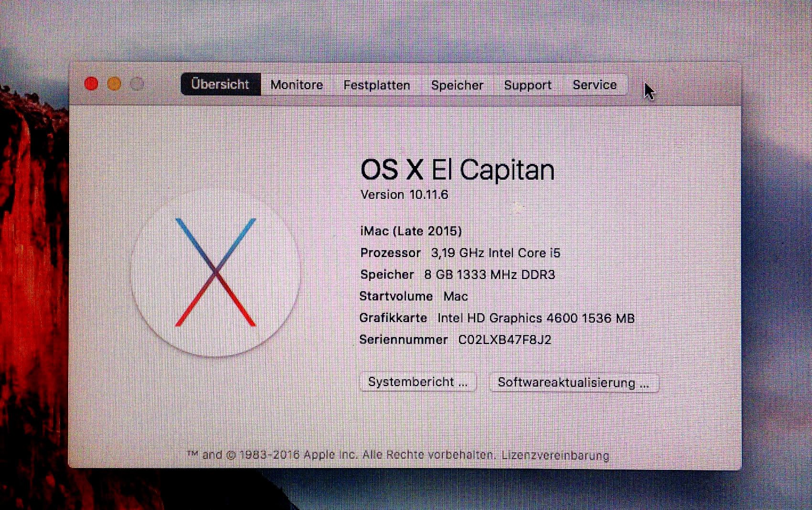This screenshot has width=812, height=510.
Task: Click the Version 10.11.6 text
Action: 404,195
